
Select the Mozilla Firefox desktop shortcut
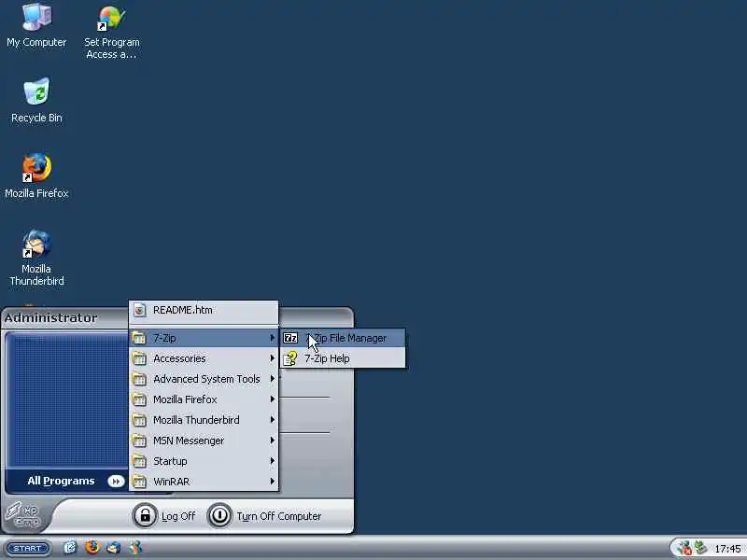[36, 175]
